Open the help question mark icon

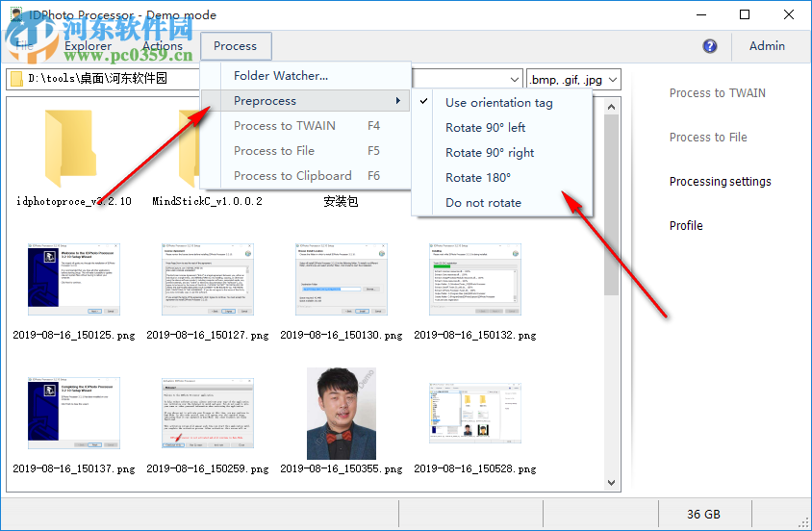coord(709,46)
